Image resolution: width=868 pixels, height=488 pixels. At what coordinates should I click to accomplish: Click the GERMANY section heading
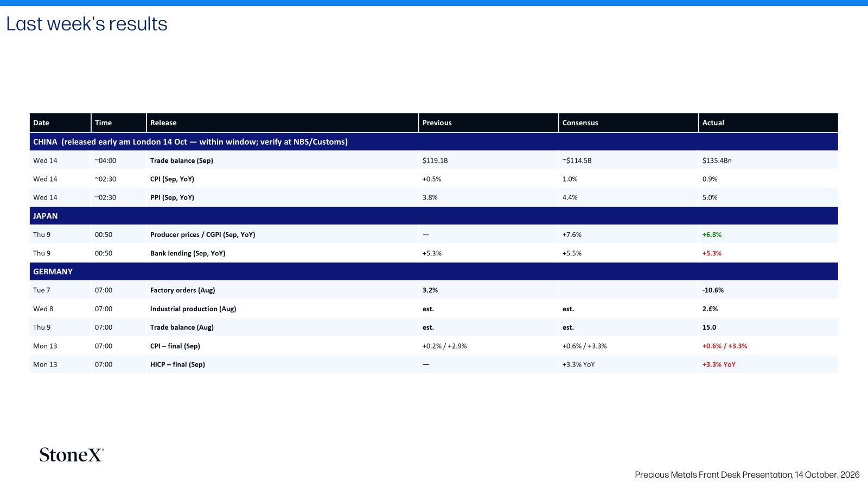coord(434,272)
